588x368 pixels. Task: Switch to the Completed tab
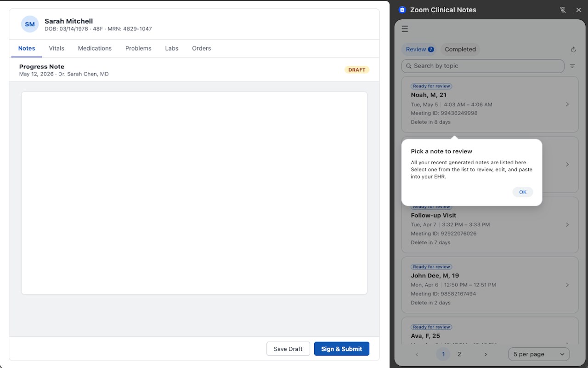point(460,49)
